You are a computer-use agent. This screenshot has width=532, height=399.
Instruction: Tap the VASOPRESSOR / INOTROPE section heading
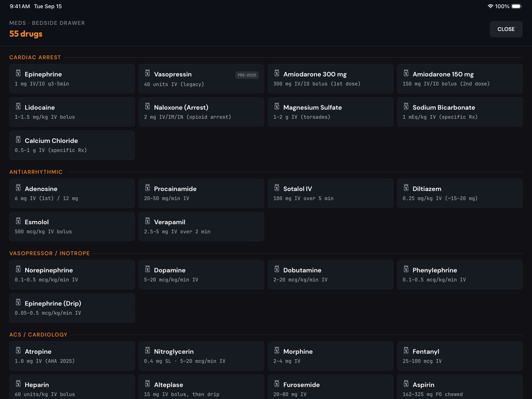pos(50,253)
